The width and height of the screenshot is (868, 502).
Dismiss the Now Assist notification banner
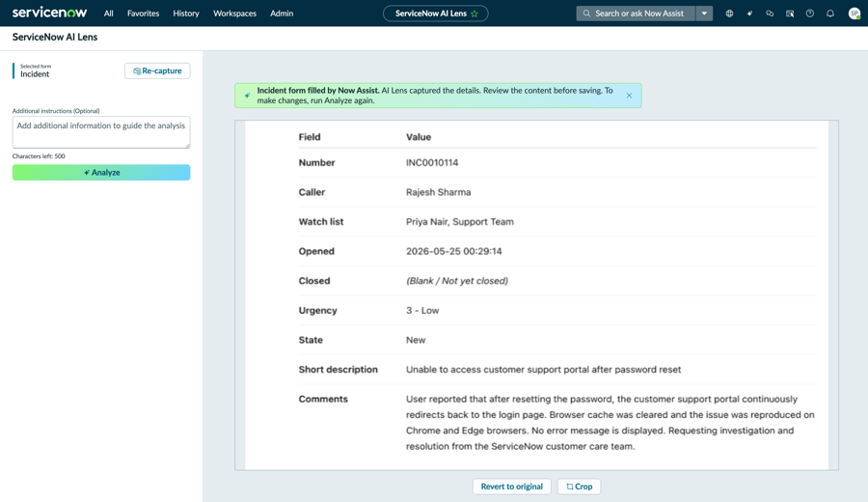(x=629, y=96)
